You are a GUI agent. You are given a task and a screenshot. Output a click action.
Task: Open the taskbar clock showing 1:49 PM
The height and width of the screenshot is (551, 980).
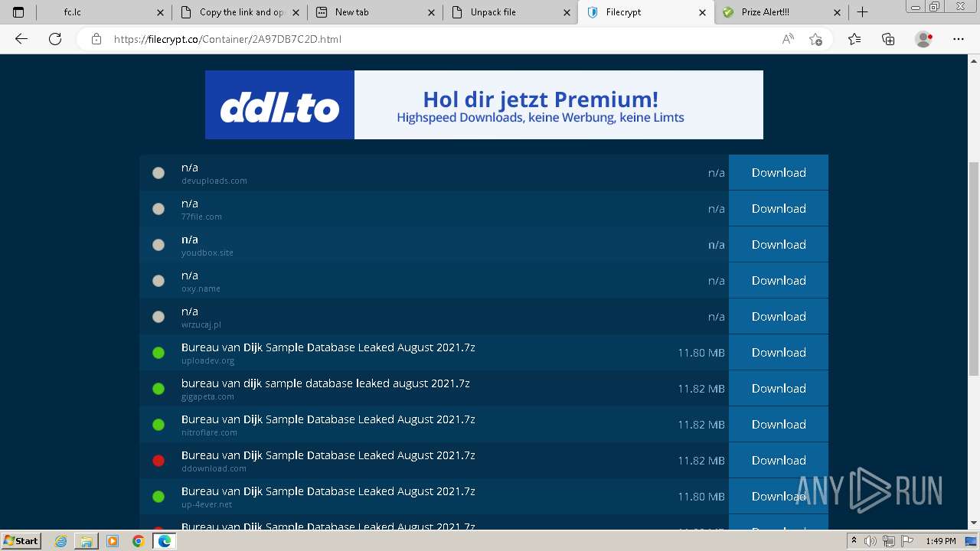[x=940, y=541]
